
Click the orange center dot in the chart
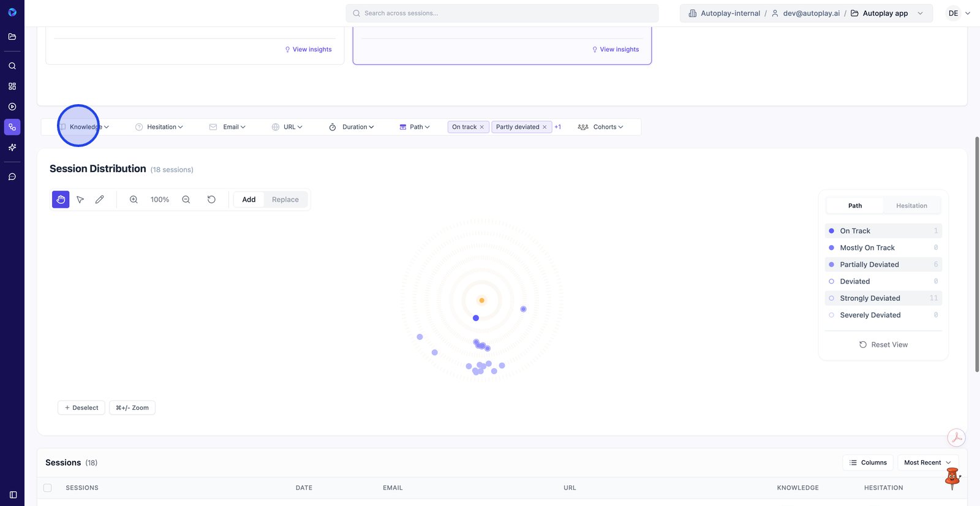(x=482, y=300)
